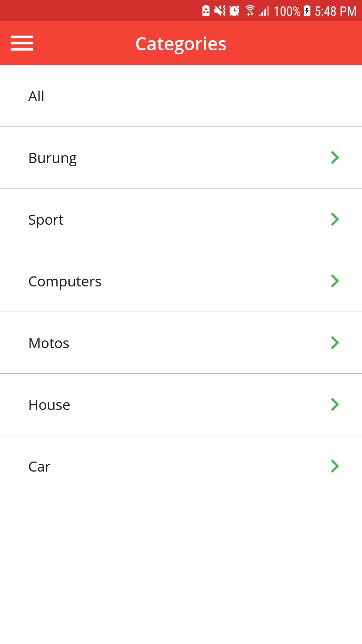Choose the Burung category label
The image size is (362, 644).
click(53, 158)
